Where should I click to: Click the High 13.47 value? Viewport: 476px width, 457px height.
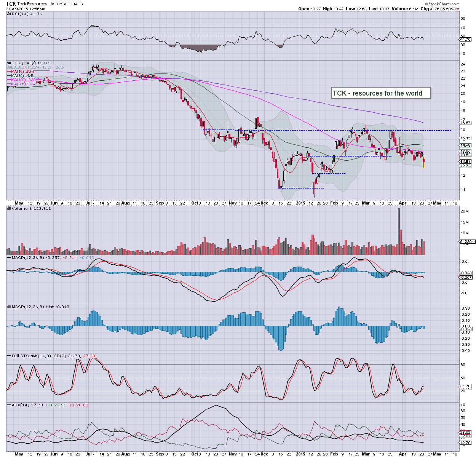333,9
